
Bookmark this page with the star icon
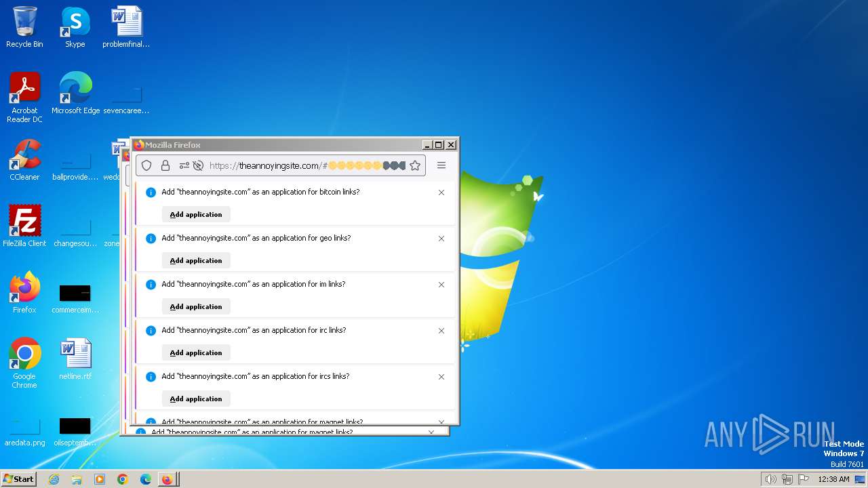pyautogui.click(x=415, y=165)
